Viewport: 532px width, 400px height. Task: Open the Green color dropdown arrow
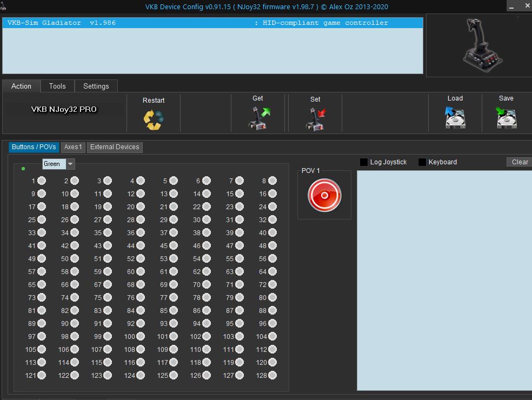(70, 164)
